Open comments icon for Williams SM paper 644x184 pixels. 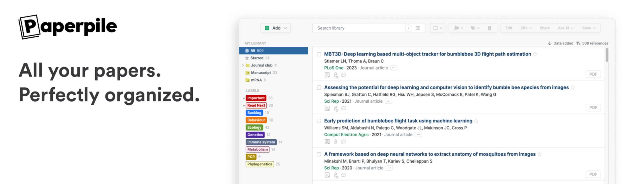tap(344, 141)
